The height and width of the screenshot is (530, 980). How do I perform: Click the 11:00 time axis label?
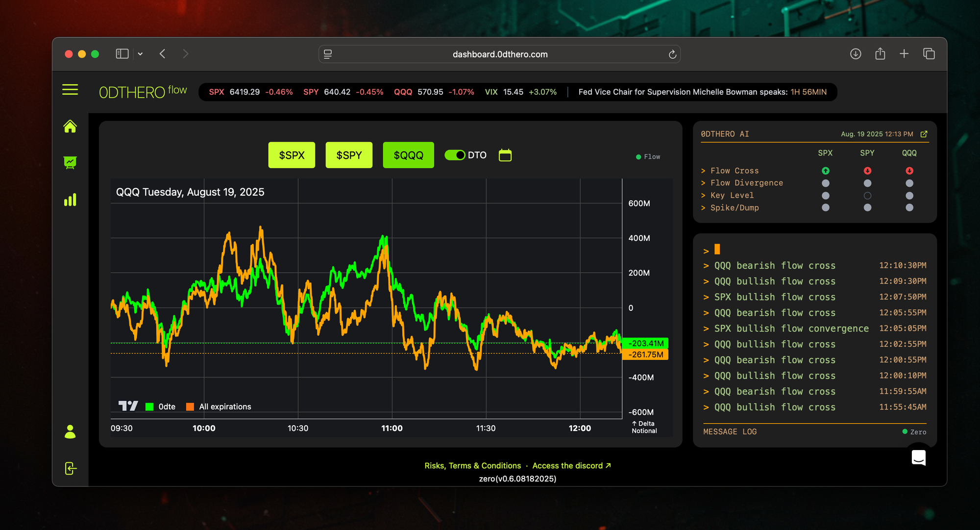[392, 428]
